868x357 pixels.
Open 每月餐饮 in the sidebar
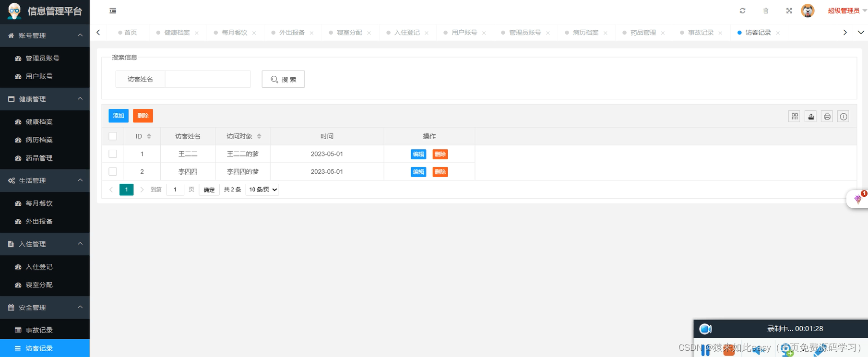45,203
